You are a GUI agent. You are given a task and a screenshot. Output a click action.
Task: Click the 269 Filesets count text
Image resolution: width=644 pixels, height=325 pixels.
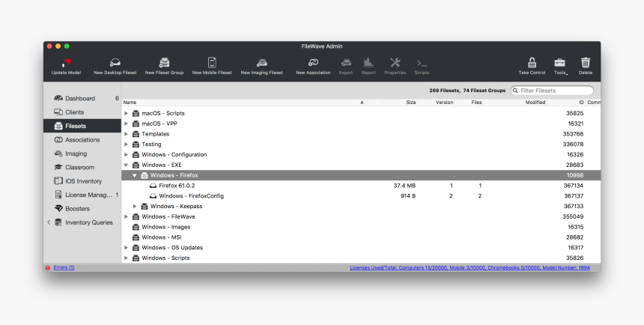coord(445,91)
